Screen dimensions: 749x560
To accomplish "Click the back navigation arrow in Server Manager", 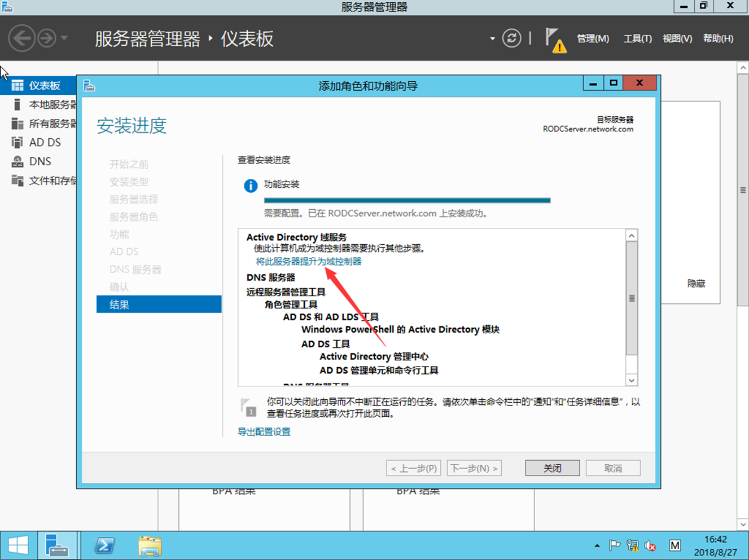I will click(x=22, y=38).
